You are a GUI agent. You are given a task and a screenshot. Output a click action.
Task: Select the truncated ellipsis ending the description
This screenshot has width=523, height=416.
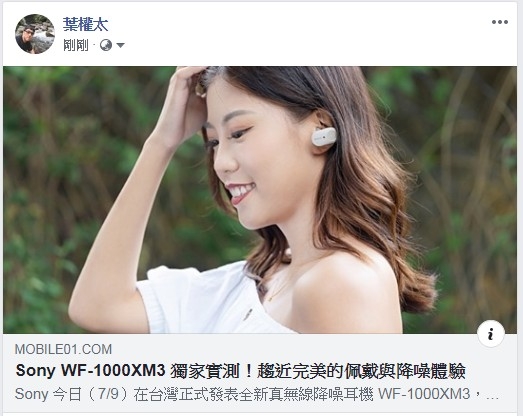tap(493, 396)
